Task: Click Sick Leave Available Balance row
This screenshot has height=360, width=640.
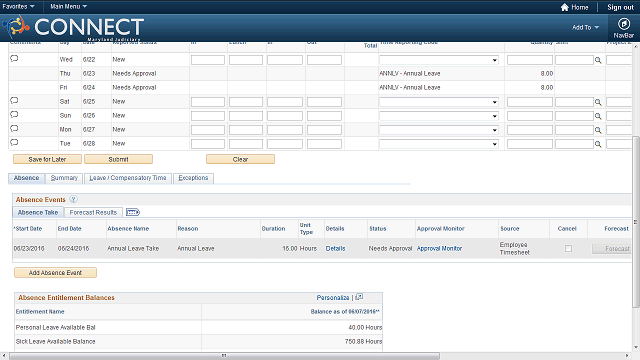Action: tap(198, 342)
